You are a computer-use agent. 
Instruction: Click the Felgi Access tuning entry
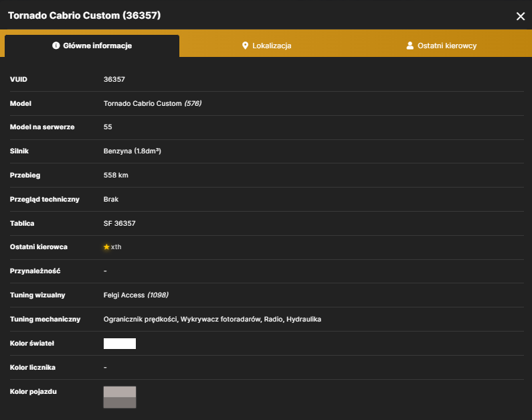point(124,295)
